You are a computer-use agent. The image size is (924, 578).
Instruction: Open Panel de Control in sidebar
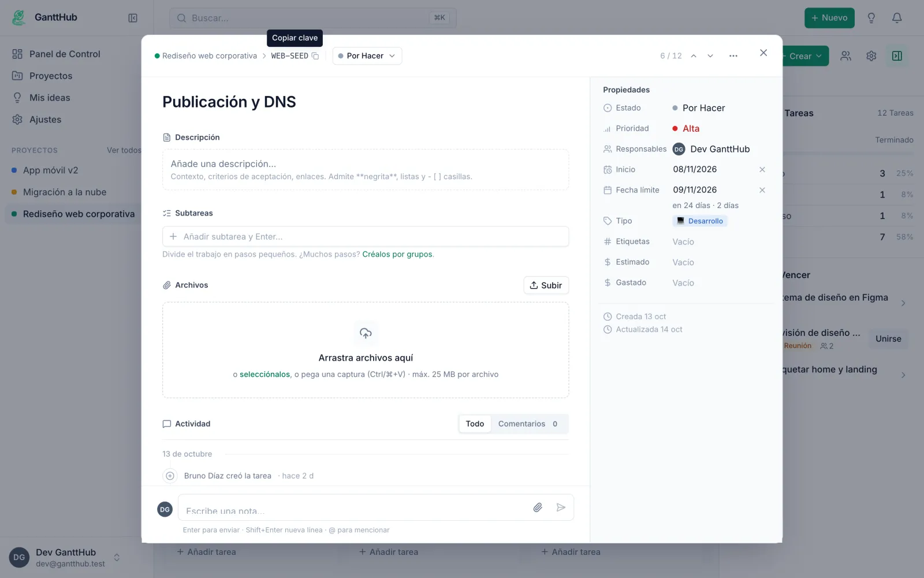[x=65, y=54]
